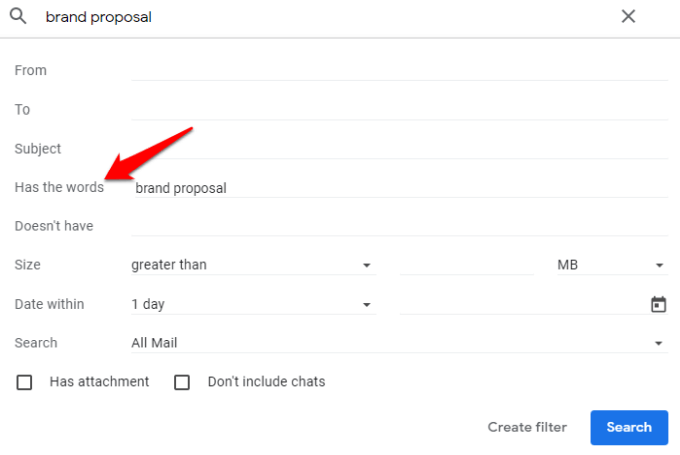Clear the search with the X icon
Screen dimensions: 680x455
(628, 17)
